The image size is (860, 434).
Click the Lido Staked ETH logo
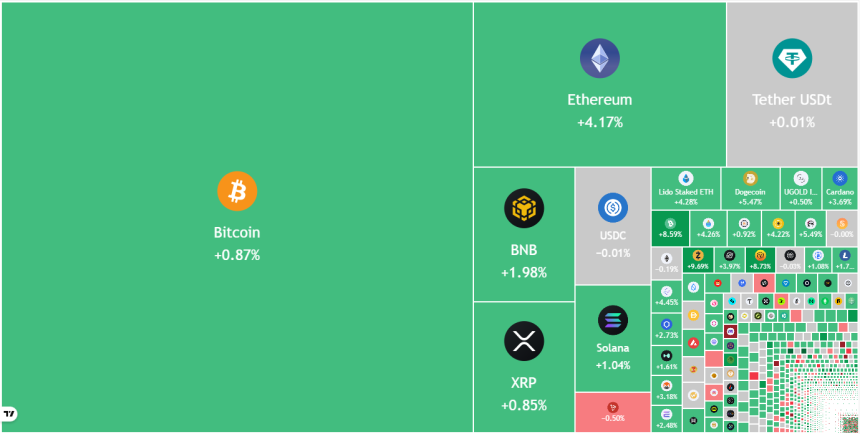tap(686, 178)
